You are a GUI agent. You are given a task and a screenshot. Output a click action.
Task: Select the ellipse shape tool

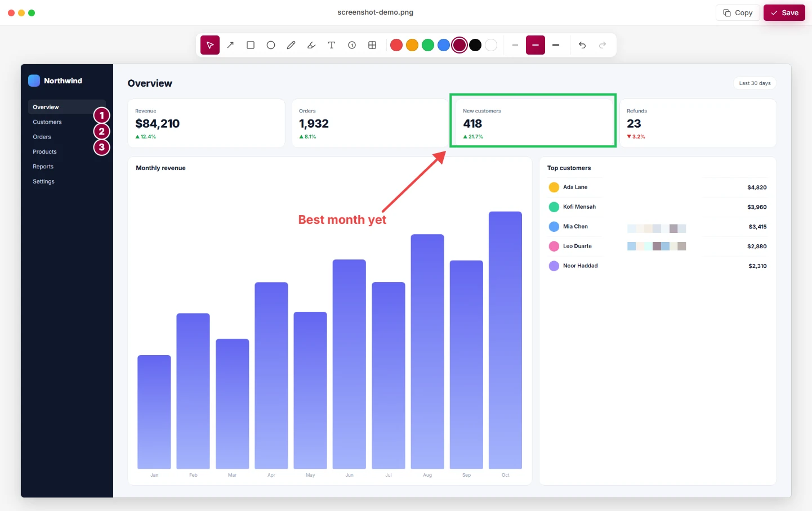(271, 45)
